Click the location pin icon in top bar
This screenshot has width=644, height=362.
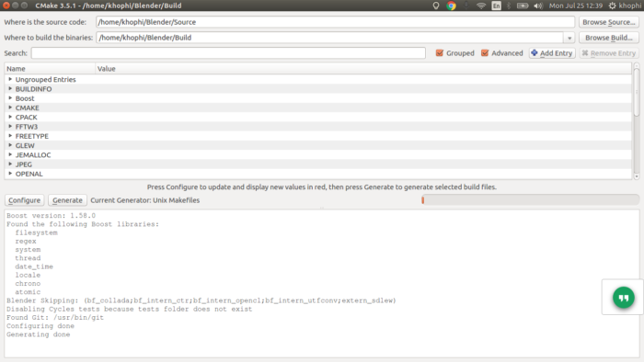[x=436, y=6]
